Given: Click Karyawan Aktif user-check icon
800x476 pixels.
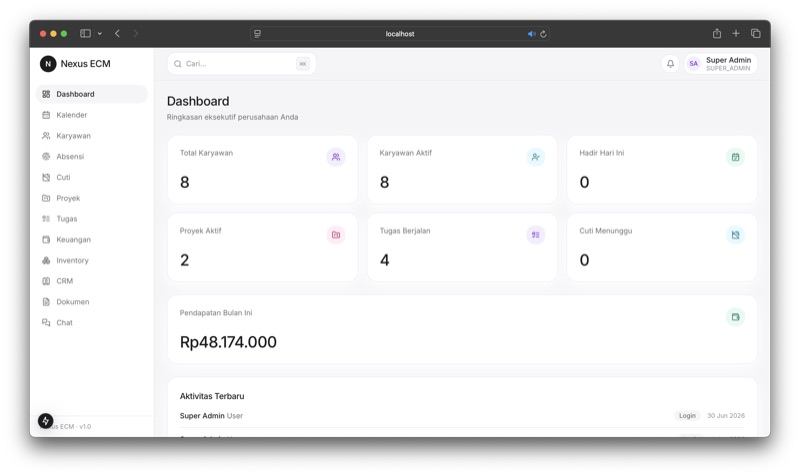Looking at the screenshot, I should point(536,157).
